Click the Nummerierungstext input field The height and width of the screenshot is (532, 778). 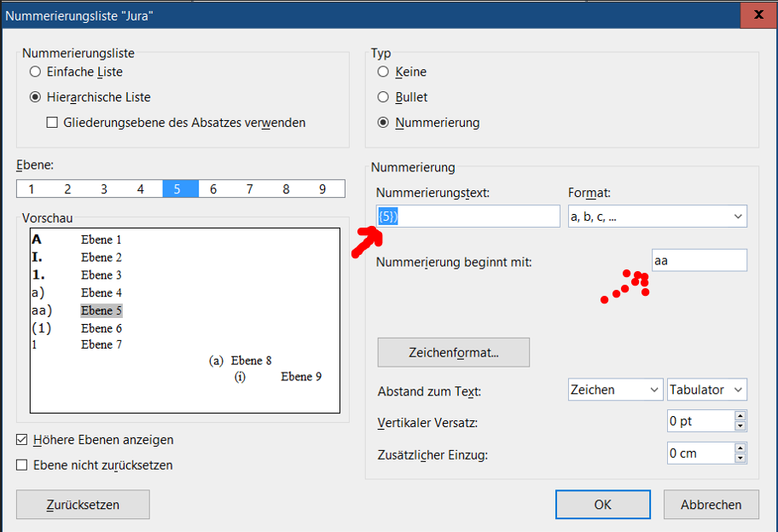[467, 217]
